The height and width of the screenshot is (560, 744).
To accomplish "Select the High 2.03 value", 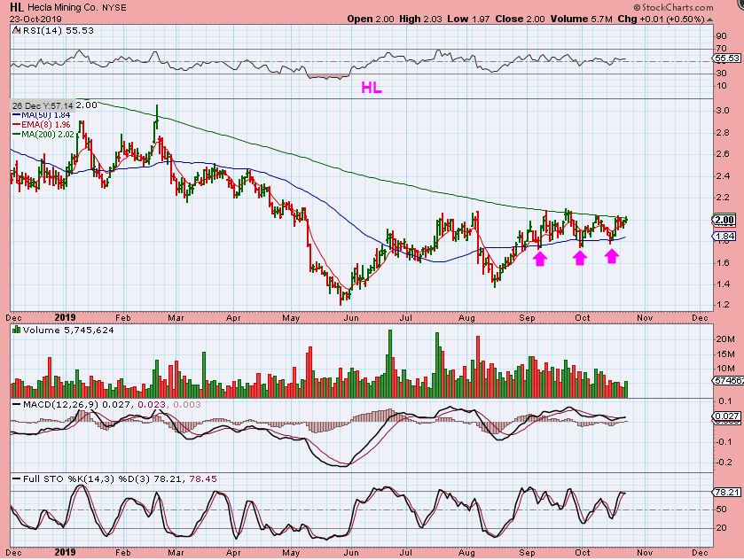I will (420, 19).
